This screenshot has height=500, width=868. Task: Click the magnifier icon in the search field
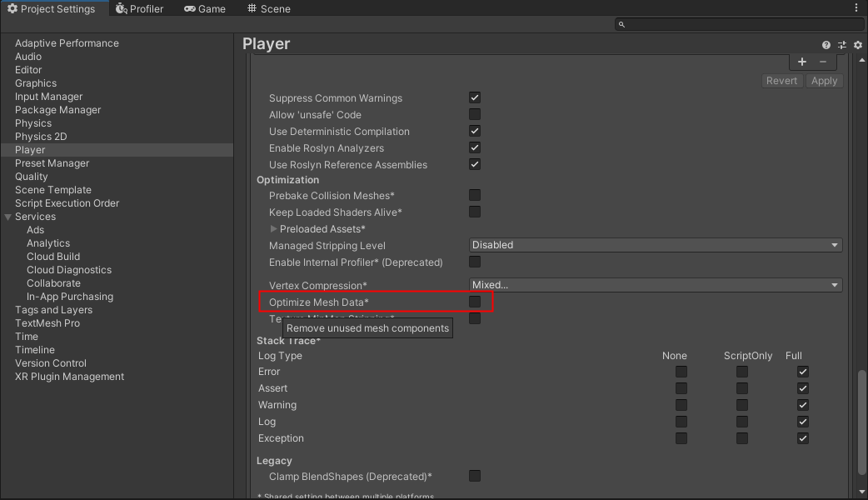coord(621,25)
